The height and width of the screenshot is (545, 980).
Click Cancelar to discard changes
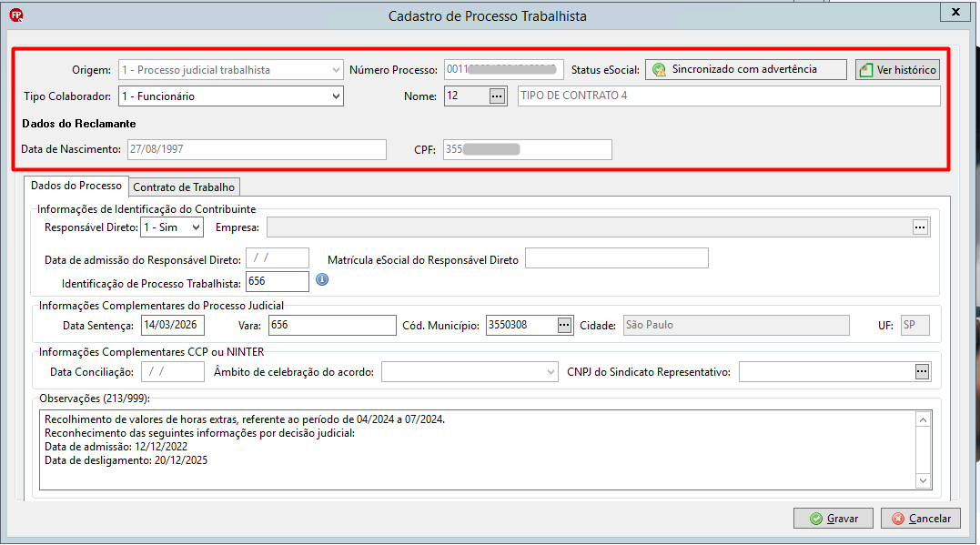click(921, 518)
